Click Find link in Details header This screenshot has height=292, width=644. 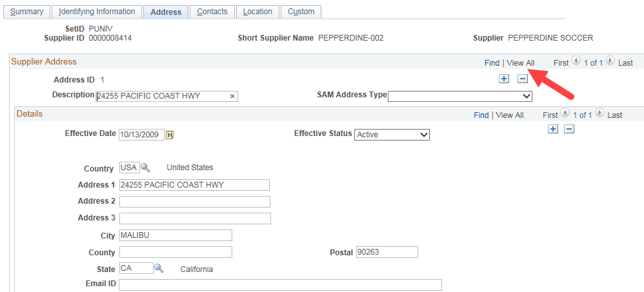tap(481, 115)
